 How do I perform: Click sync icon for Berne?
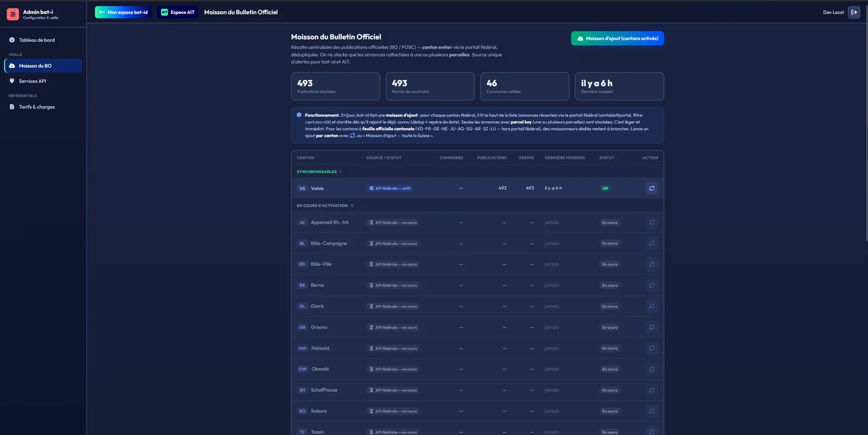[x=651, y=285]
